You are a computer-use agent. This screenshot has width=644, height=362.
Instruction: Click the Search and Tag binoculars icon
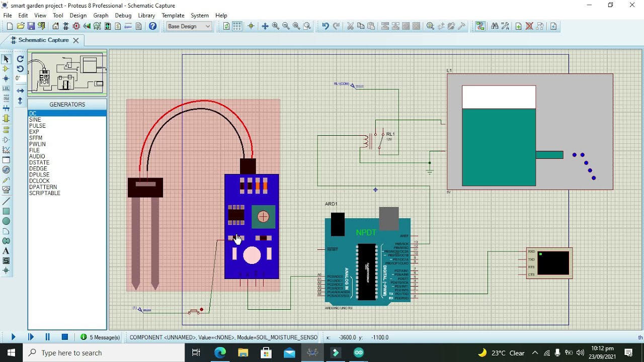coord(495,26)
